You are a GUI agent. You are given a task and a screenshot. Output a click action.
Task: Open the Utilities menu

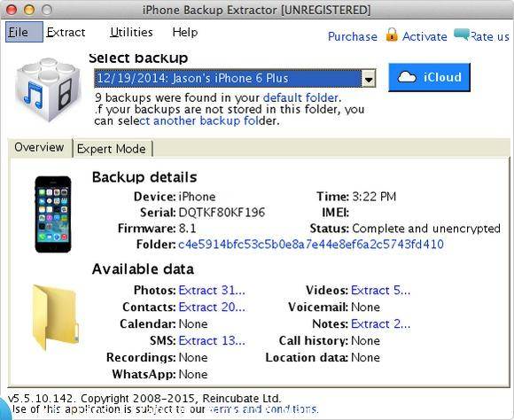tap(131, 32)
